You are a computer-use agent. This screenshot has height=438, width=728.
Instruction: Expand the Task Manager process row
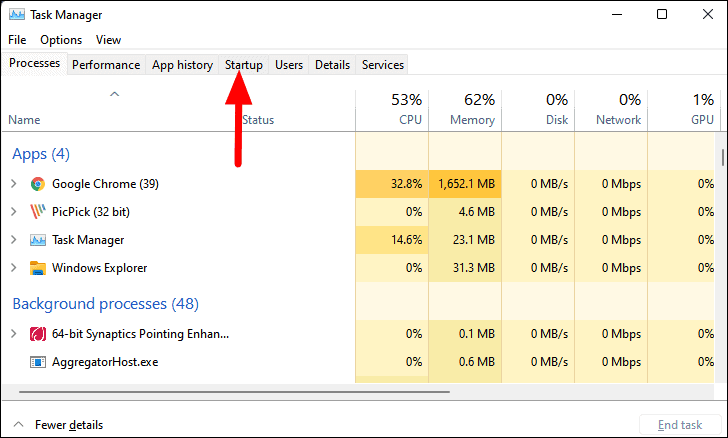(x=13, y=240)
